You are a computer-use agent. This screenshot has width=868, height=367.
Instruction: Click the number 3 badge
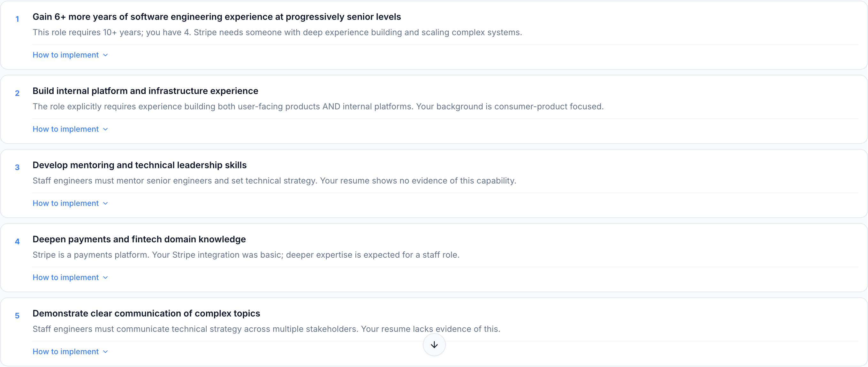coord(17,168)
